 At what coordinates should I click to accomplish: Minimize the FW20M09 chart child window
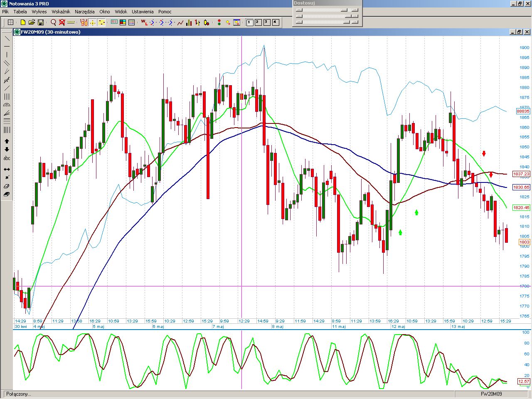click(513, 32)
